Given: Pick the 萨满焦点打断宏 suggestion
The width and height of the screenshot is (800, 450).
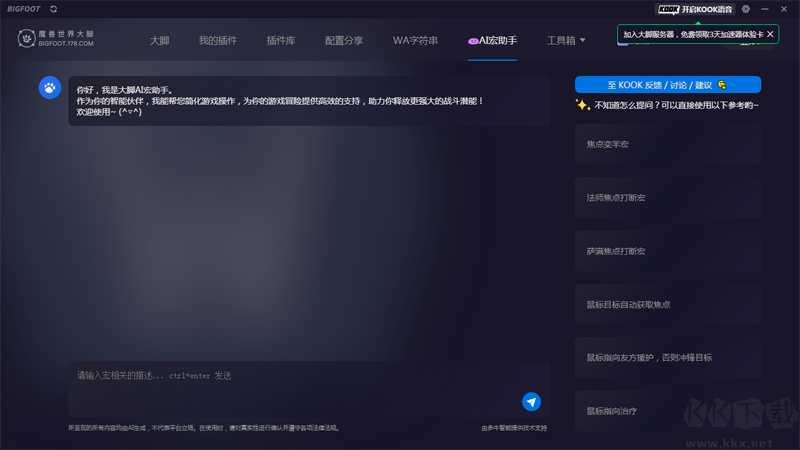Looking at the screenshot, I should pyautogui.click(x=668, y=251).
